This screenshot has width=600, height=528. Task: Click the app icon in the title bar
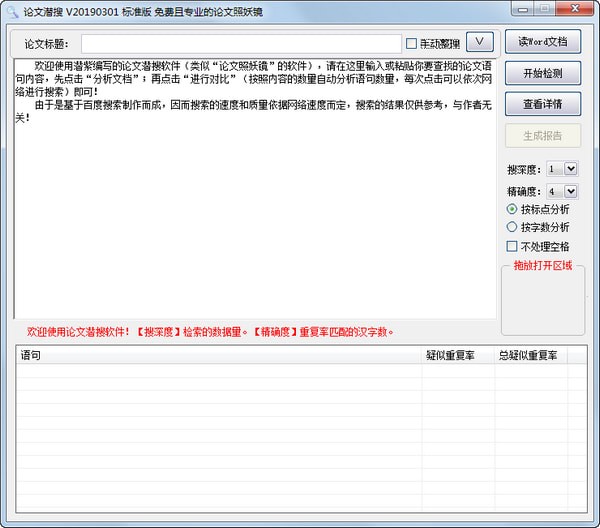(11, 10)
